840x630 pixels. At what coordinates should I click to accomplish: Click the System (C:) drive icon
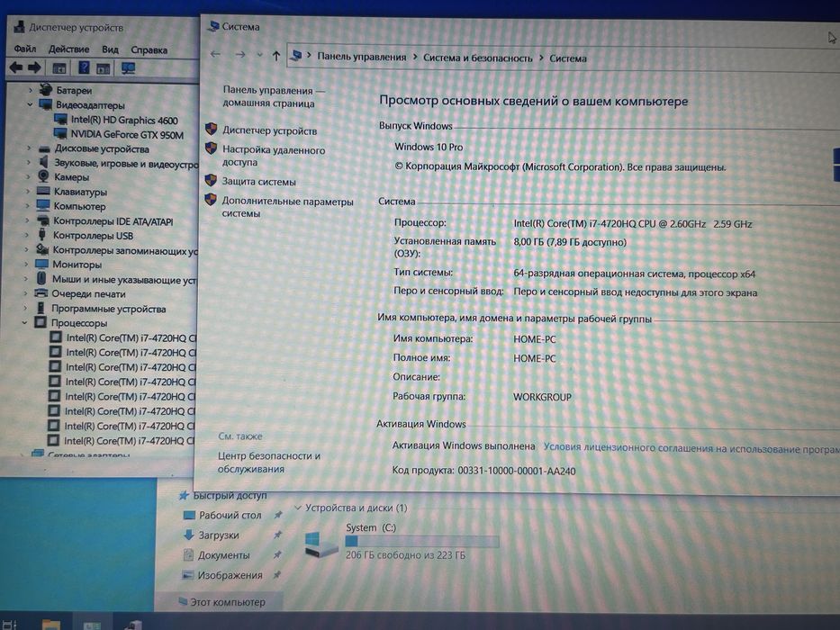(320, 544)
